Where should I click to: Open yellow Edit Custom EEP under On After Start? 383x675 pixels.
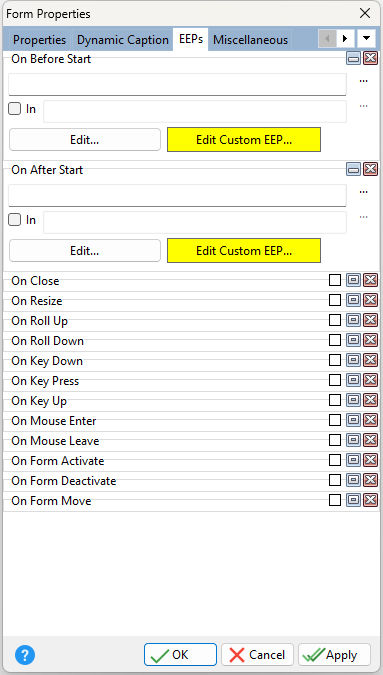pyautogui.click(x=244, y=251)
